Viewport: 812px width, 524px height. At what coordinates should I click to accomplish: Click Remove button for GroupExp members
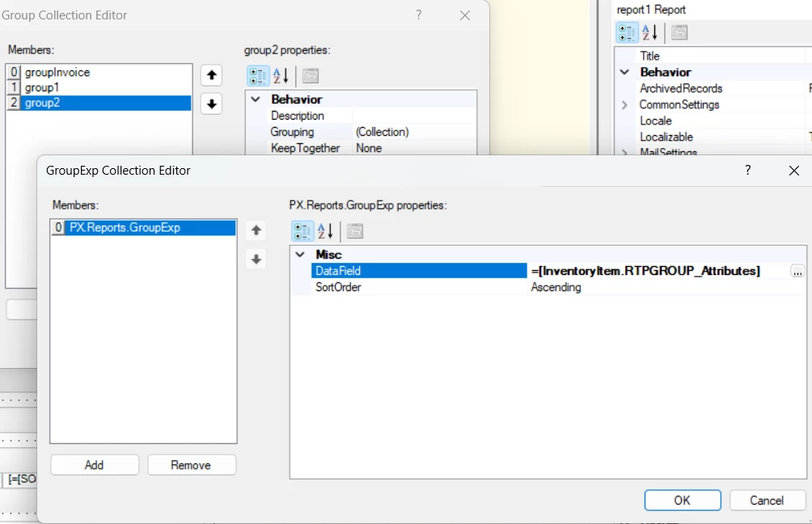[192, 465]
